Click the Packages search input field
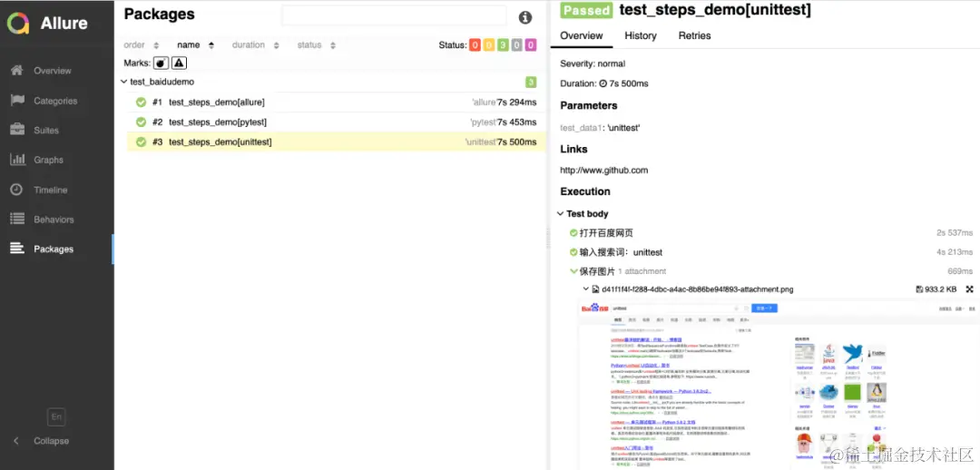This screenshot has height=470, width=980. (x=394, y=15)
